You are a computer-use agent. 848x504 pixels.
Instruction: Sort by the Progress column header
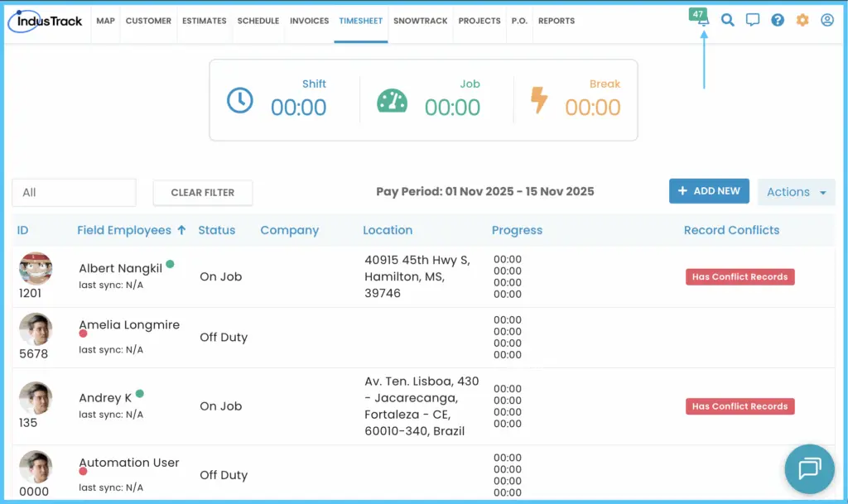click(517, 230)
